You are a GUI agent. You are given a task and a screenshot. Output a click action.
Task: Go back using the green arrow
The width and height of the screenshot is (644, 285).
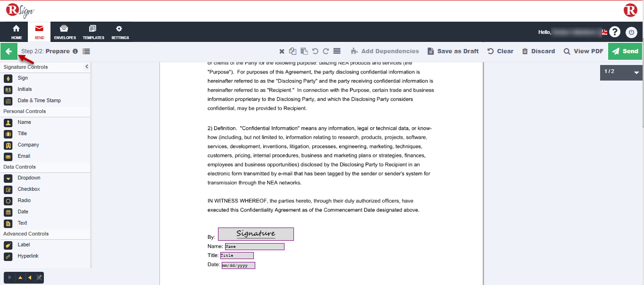[8, 51]
